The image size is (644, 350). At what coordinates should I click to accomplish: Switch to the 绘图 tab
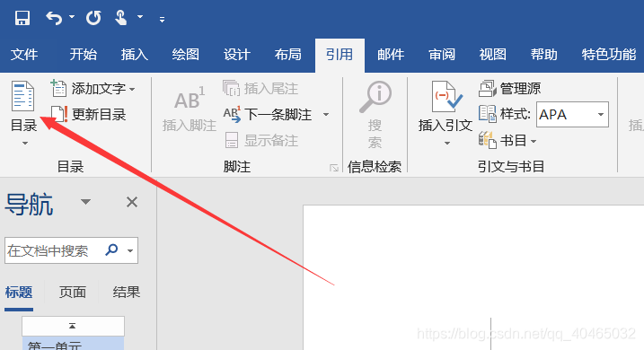185,54
